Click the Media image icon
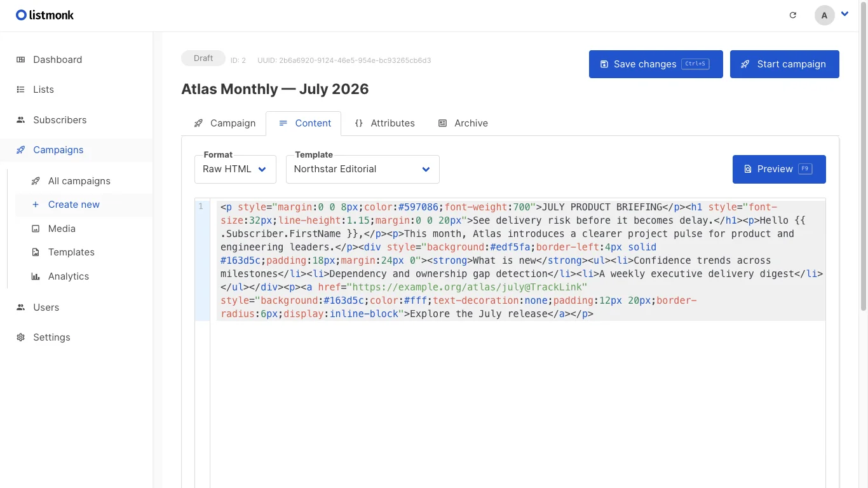This screenshot has height=488, width=868. tap(36, 229)
